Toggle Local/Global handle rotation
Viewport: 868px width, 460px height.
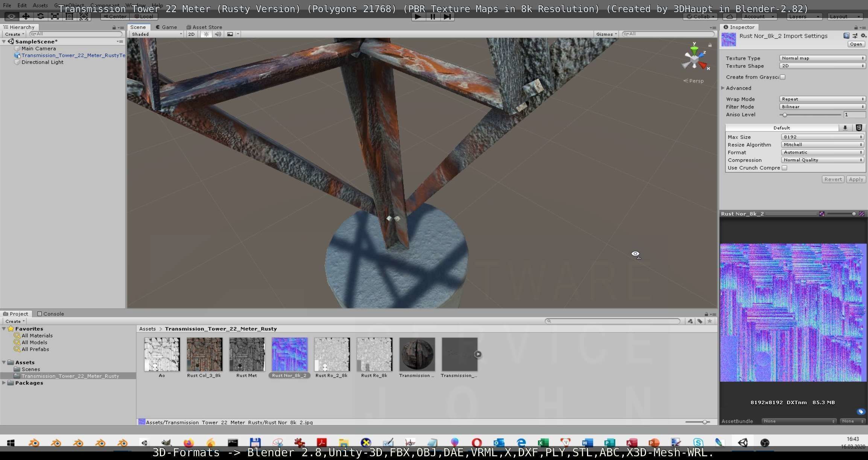pos(144,17)
